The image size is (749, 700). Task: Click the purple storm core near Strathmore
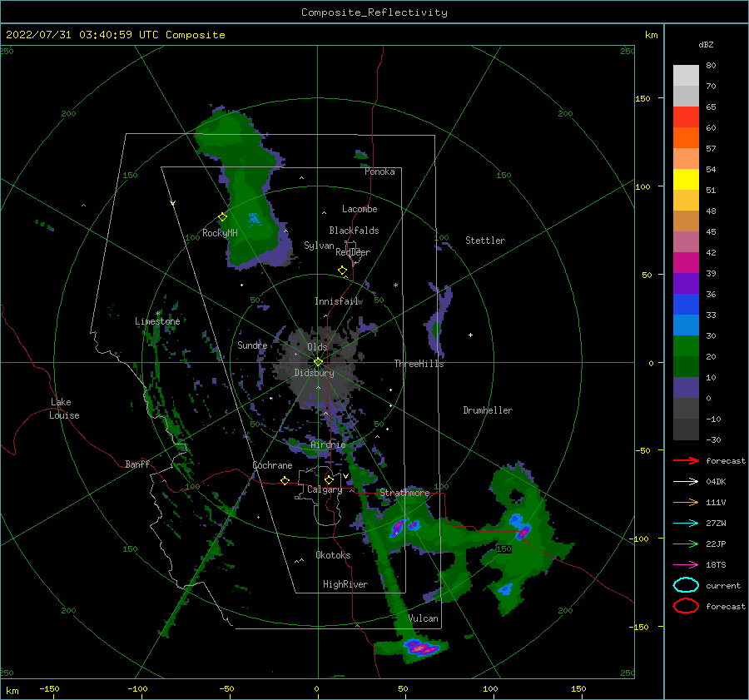click(398, 528)
